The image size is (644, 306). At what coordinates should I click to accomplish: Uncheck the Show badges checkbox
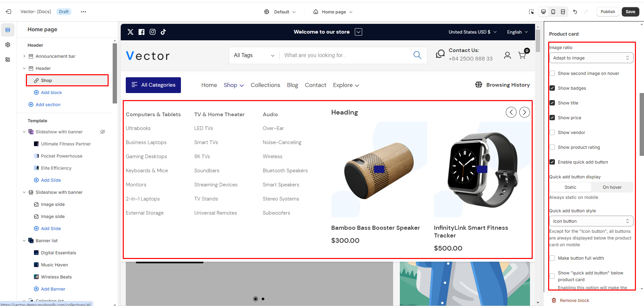pos(552,88)
